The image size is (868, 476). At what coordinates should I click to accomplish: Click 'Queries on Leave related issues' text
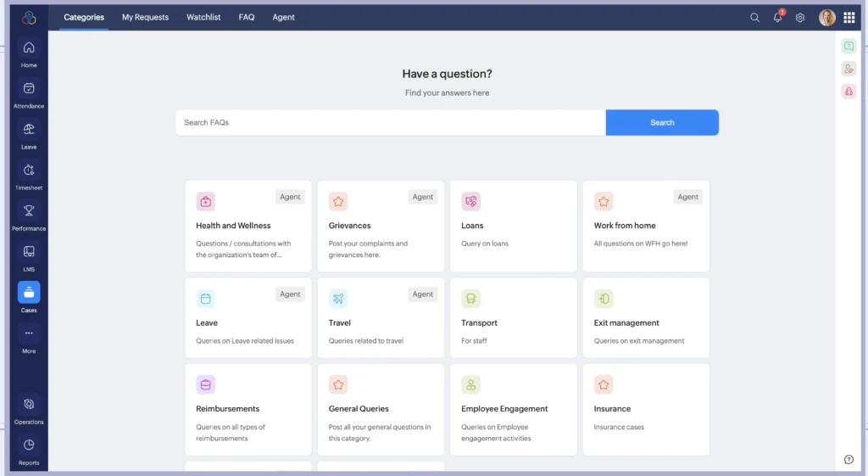245,341
